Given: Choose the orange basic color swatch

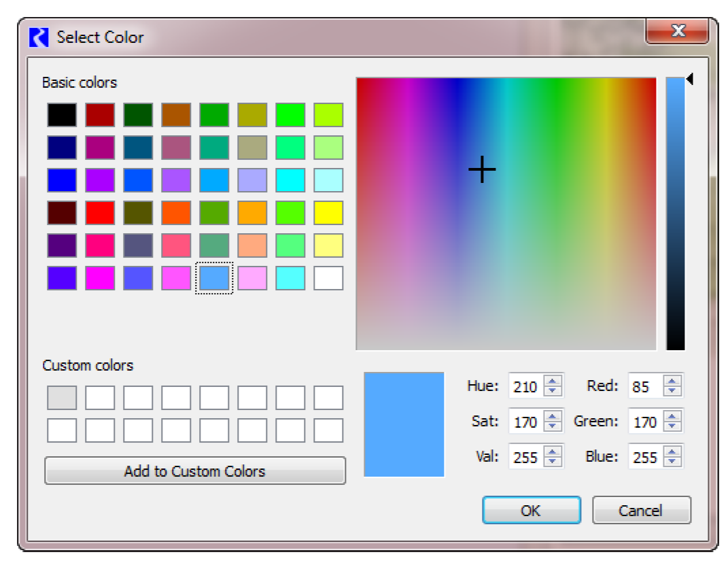Looking at the screenshot, I should (x=252, y=213).
